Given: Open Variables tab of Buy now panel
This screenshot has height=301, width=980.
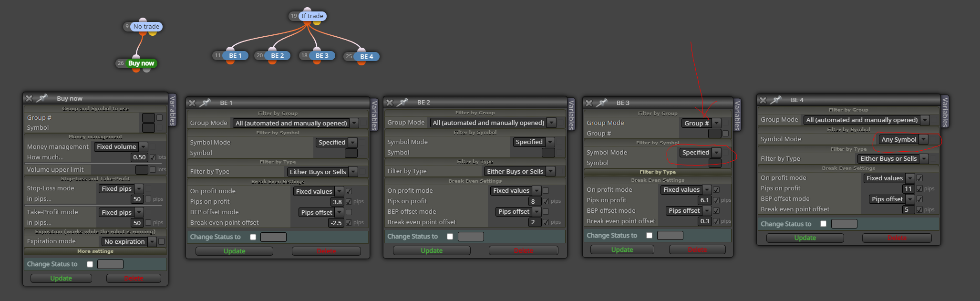Looking at the screenshot, I should coord(173,110).
